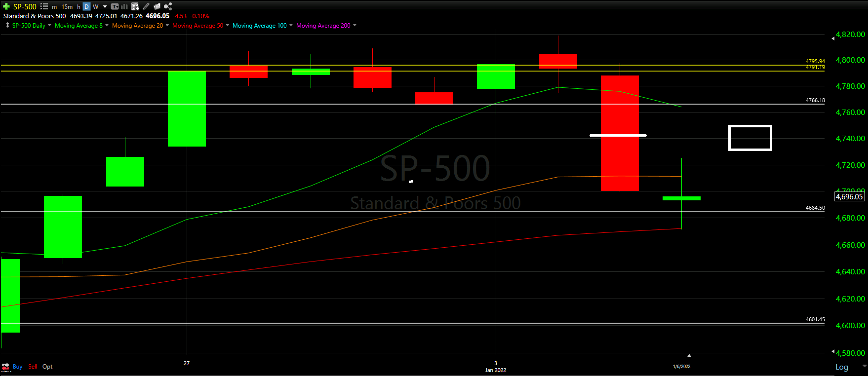Click the notes/cards icon in toolbar
The image size is (868, 376).
[x=157, y=6]
